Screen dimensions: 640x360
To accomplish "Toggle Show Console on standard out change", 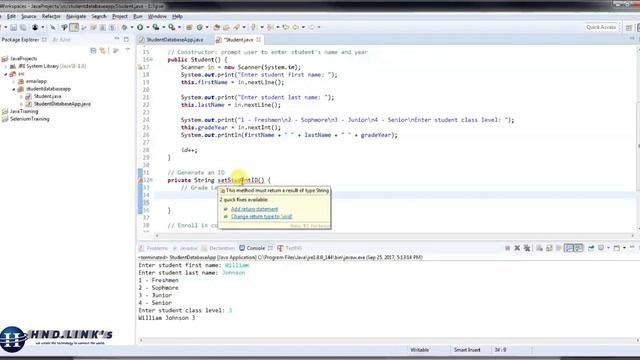I will click(569, 248).
